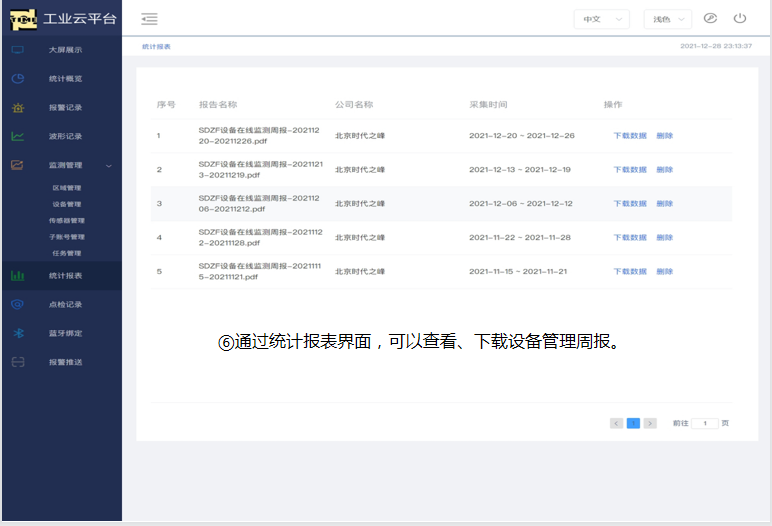This screenshot has height=526, width=772.
Task: Click 删除 for the 2021-11-15 report
Action: point(665,271)
